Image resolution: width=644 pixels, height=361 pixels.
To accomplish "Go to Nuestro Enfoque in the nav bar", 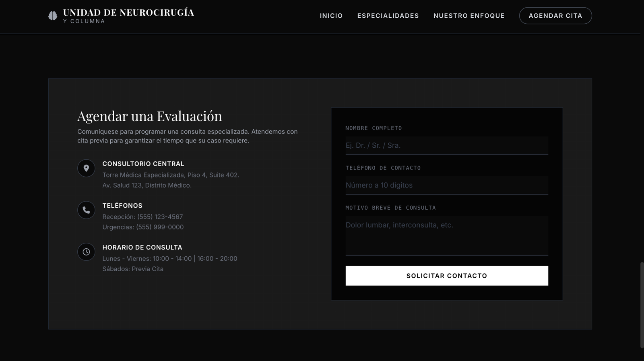I will (469, 16).
